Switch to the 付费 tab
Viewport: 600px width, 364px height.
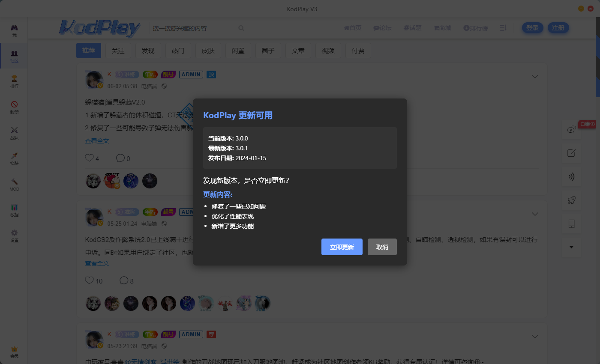(358, 51)
